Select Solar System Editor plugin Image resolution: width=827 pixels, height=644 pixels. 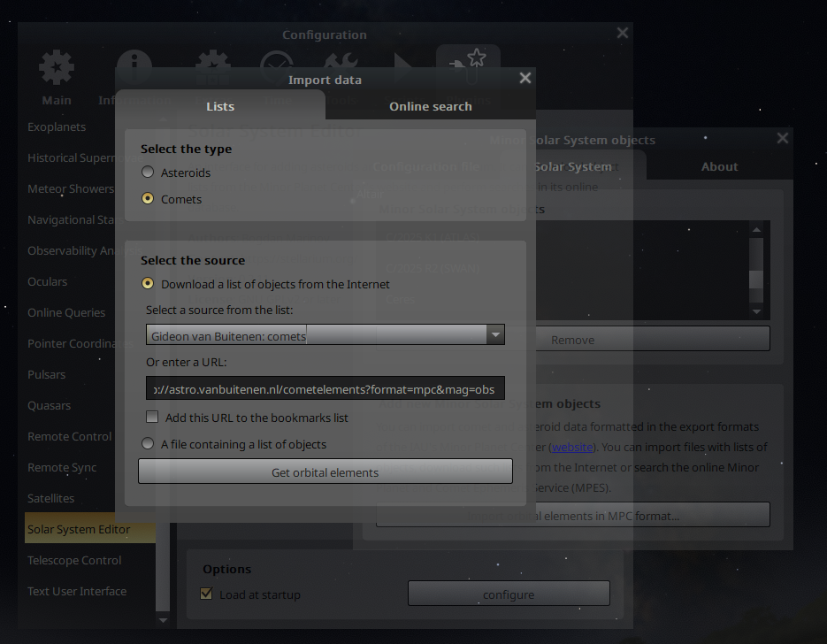[89, 529]
